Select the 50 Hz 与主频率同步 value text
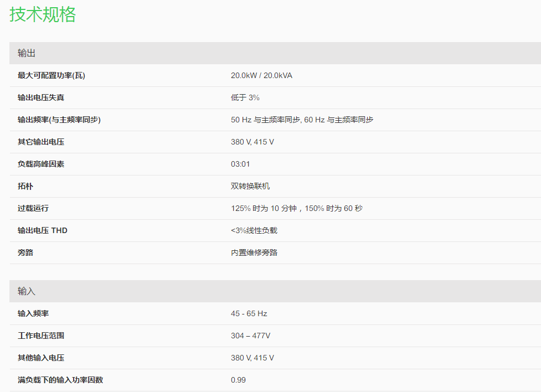This screenshot has height=392, width=541. 266,120
